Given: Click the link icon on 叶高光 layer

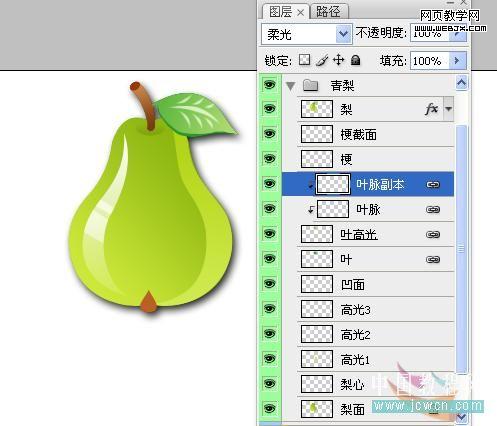Looking at the screenshot, I should coord(433,234).
